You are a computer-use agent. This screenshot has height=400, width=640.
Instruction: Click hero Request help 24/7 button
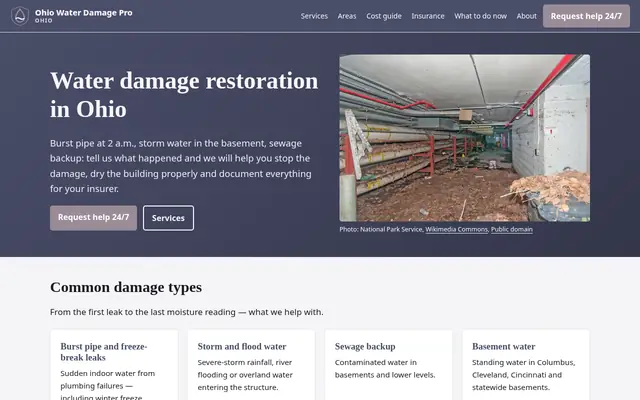click(x=93, y=218)
